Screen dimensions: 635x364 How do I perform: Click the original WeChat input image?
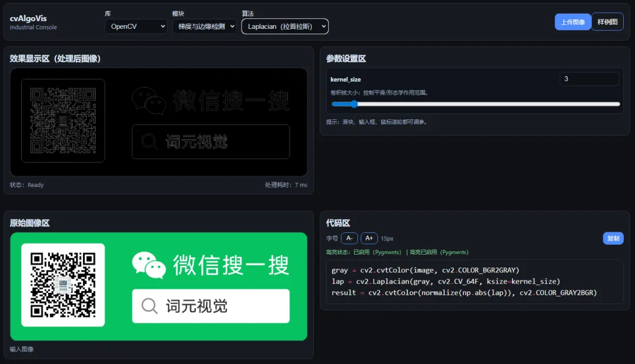click(x=159, y=286)
